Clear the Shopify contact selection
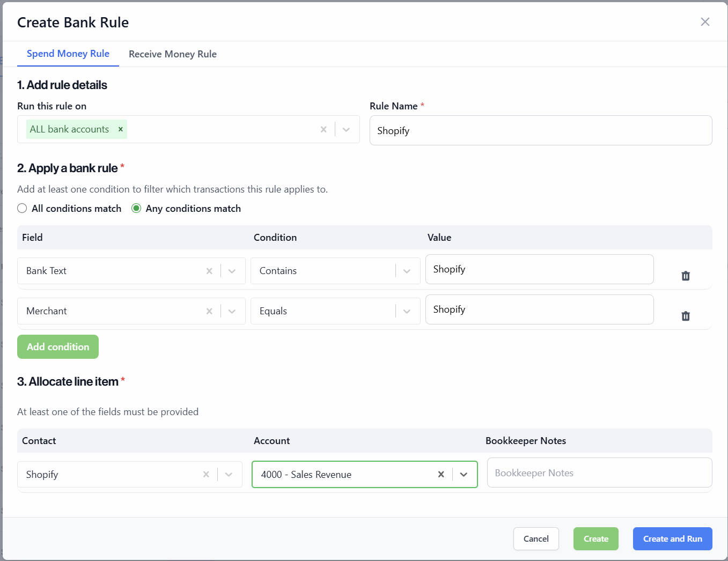The image size is (728, 561). click(206, 474)
